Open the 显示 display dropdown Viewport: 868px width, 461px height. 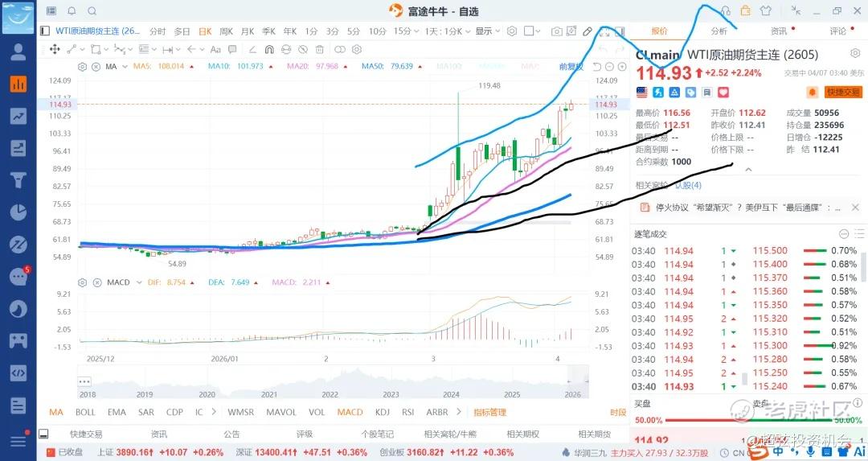tap(488, 31)
